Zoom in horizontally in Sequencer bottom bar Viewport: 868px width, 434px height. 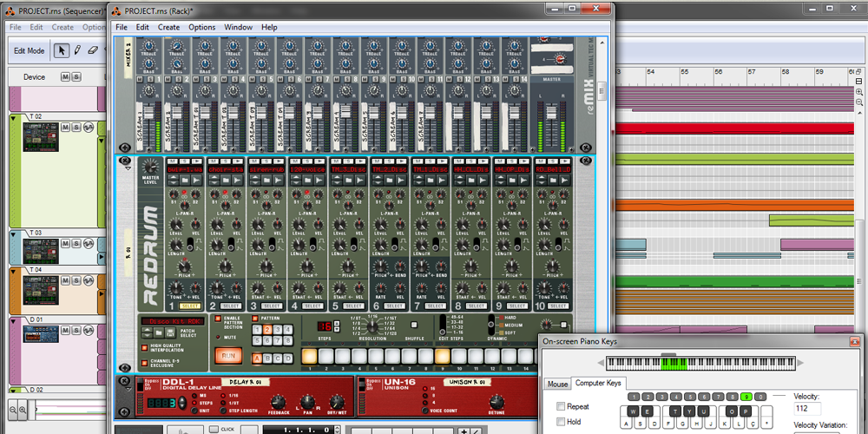pyautogui.click(x=23, y=411)
